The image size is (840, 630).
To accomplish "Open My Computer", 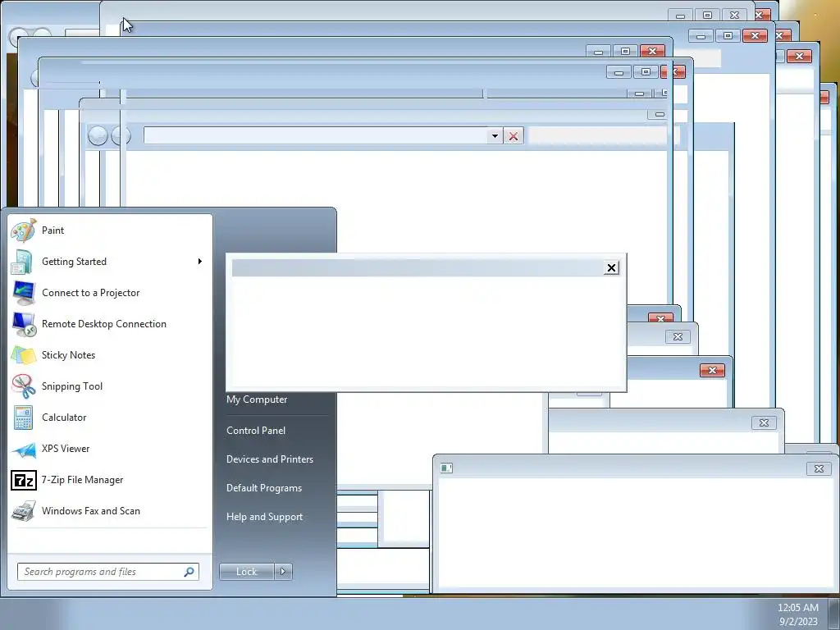I will tap(257, 399).
